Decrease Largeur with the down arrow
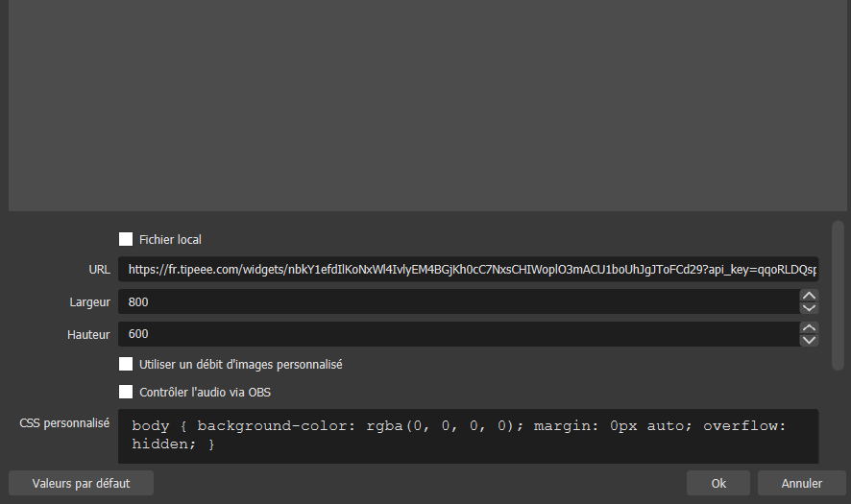Screen dimensions: 851x504 (809, 308)
